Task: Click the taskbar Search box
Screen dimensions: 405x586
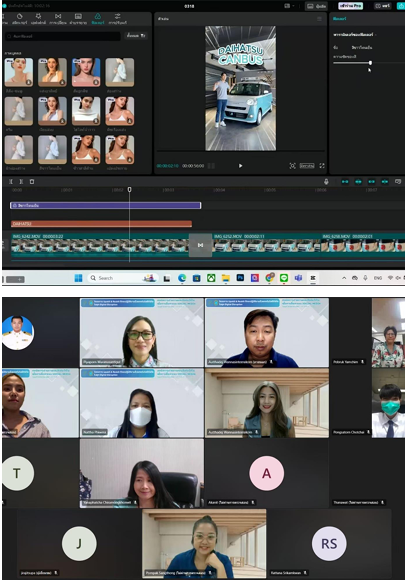Action: pyautogui.click(x=124, y=278)
